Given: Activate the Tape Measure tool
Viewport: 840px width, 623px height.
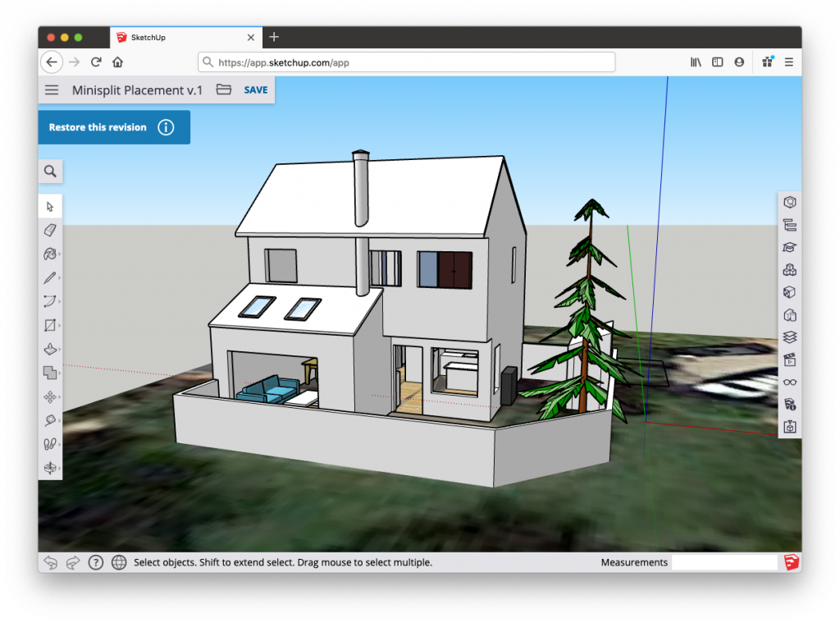Looking at the screenshot, I should 50,420.
